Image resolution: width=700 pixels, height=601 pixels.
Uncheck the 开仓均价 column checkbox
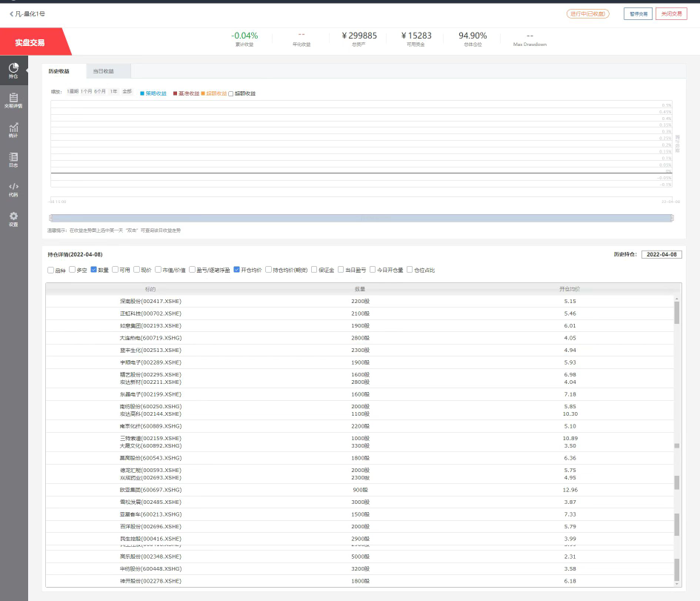[237, 270]
